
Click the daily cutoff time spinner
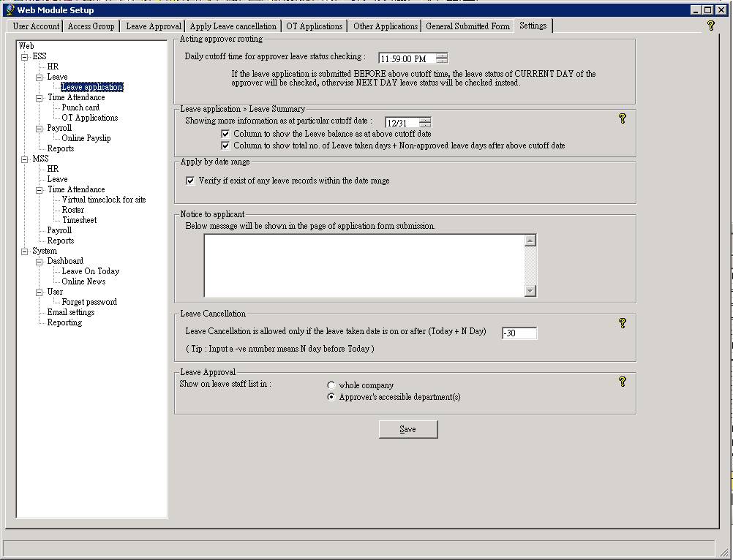coord(442,58)
